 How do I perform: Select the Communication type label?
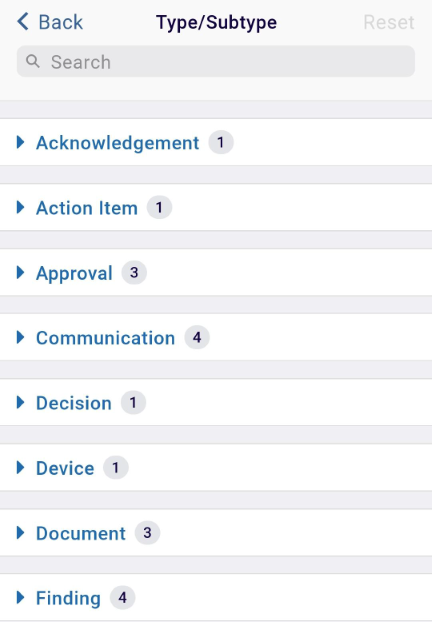(106, 338)
